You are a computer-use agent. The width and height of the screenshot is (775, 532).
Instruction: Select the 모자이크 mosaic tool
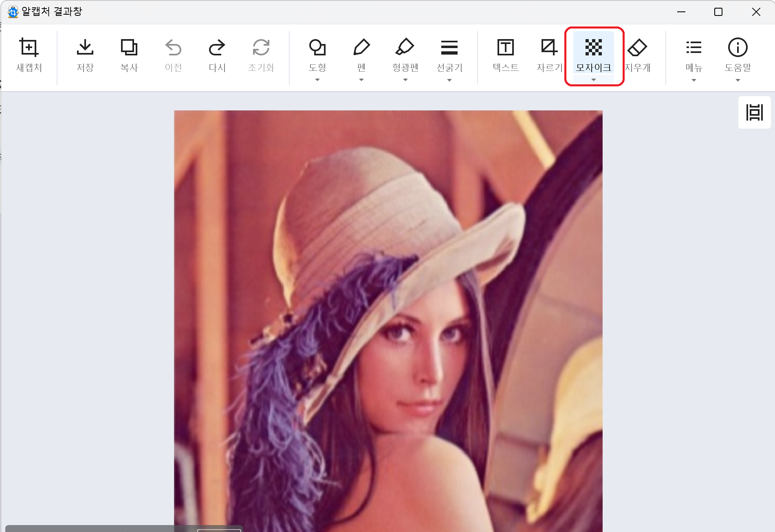594,53
